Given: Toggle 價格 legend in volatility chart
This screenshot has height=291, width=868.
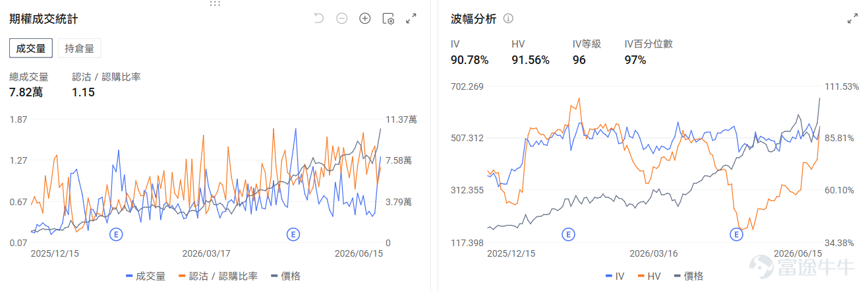Looking at the screenshot, I should 689,276.
